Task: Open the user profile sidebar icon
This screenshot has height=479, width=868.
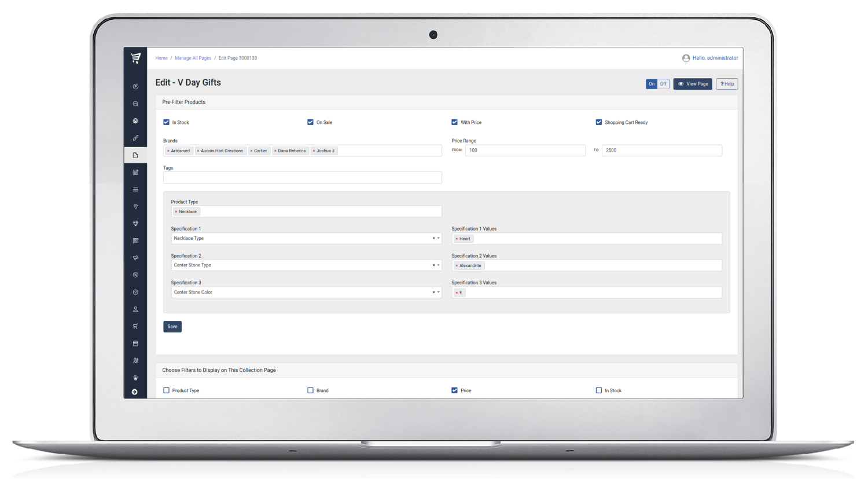Action: click(x=135, y=309)
